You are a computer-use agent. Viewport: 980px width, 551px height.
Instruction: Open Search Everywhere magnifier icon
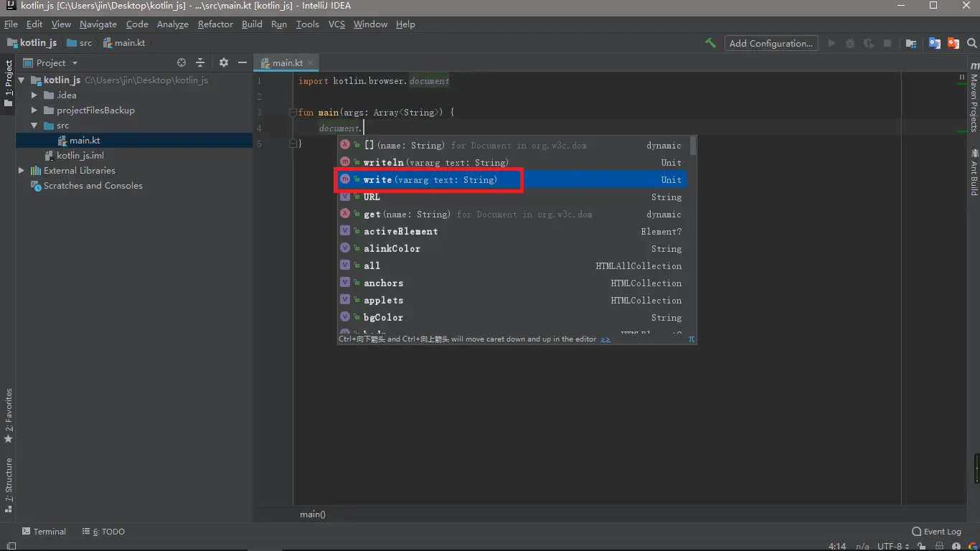[x=971, y=43]
